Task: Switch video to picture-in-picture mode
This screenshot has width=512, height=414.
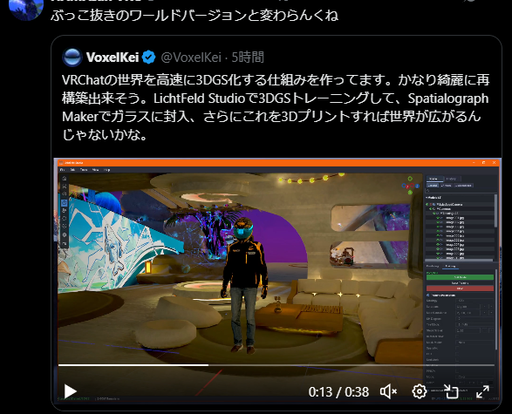Action: point(451,391)
